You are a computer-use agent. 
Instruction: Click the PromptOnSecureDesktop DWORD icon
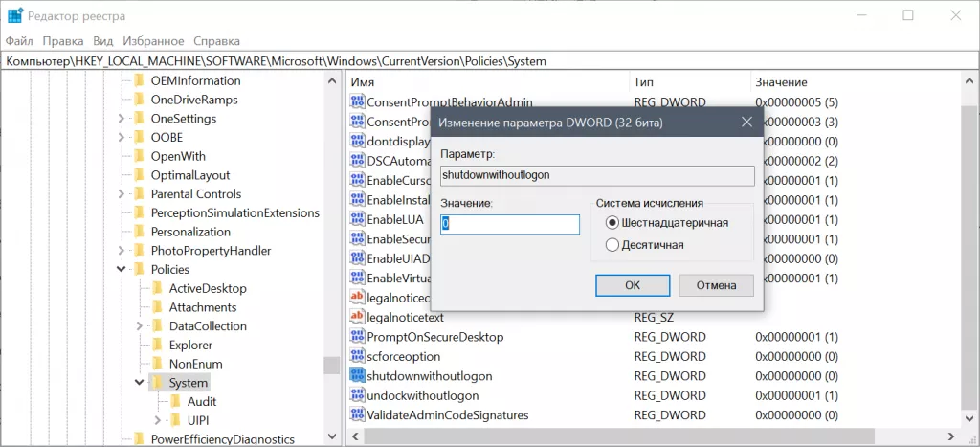click(357, 337)
